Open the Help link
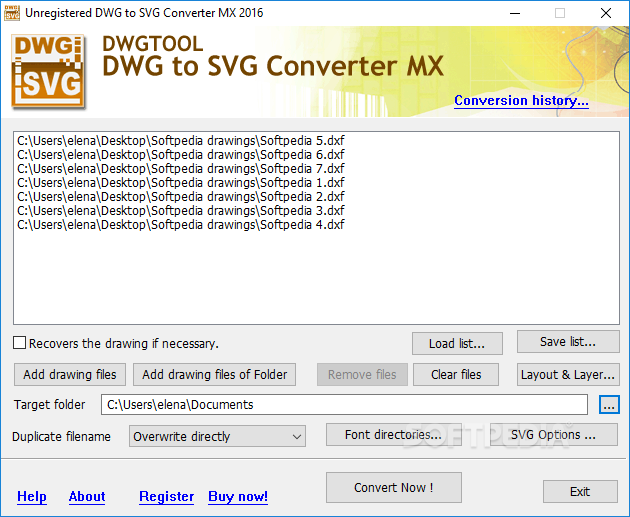Image resolution: width=630 pixels, height=517 pixels. pyautogui.click(x=32, y=497)
